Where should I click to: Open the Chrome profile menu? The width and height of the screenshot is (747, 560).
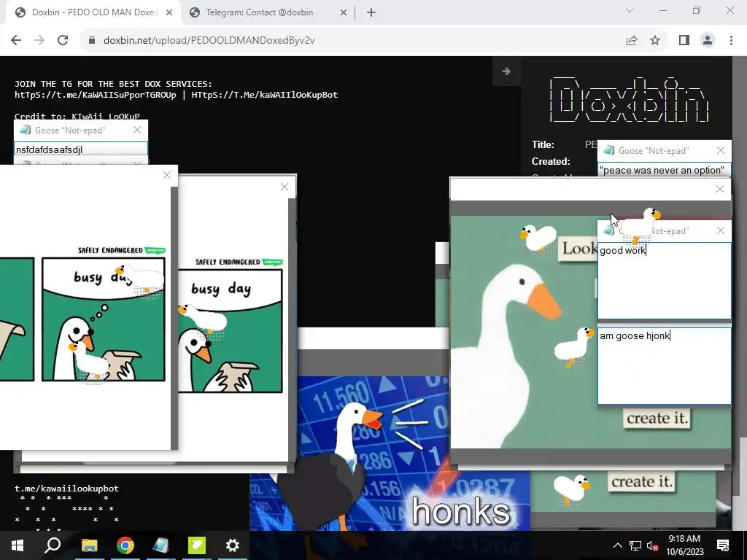pyautogui.click(x=708, y=41)
